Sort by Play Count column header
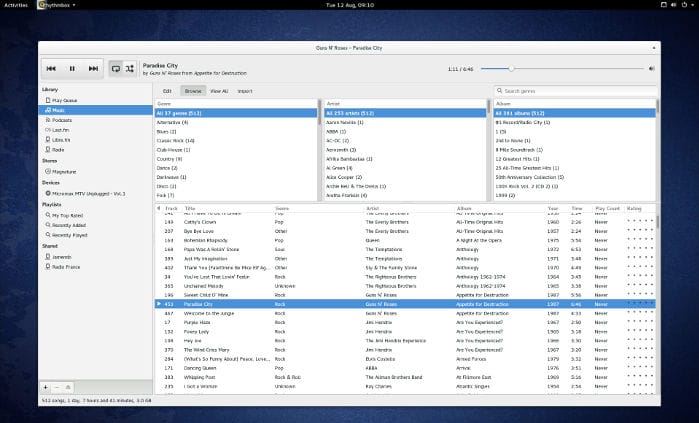 point(608,209)
